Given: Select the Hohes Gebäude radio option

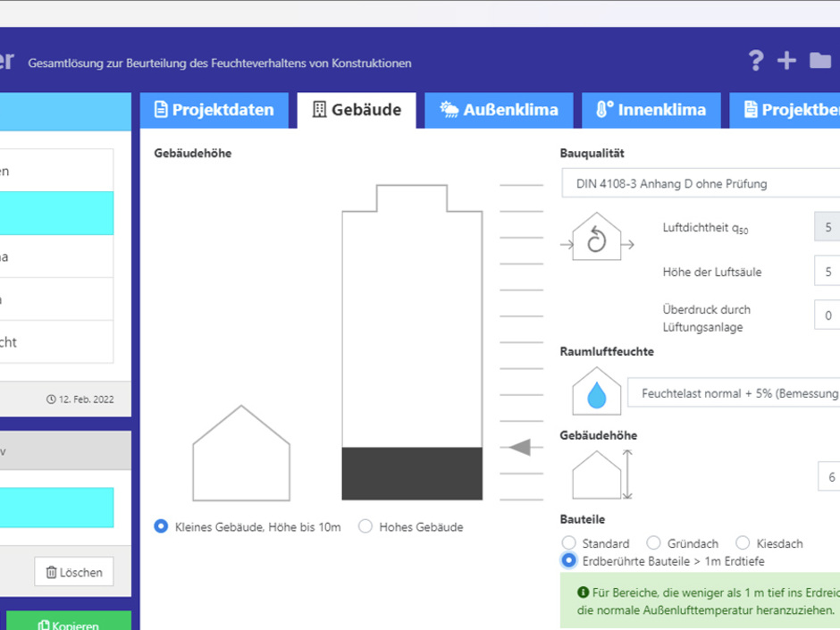Looking at the screenshot, I should 365,526.
